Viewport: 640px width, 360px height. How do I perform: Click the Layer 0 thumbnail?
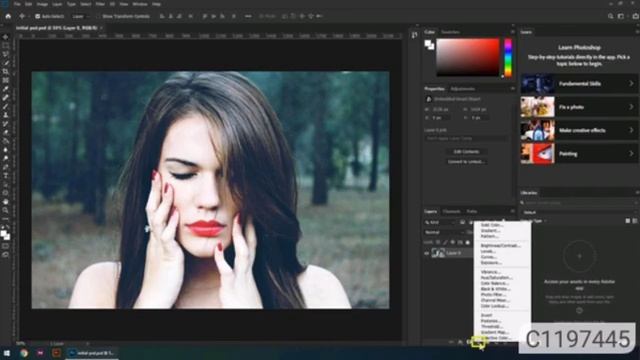tap(438, 253)
